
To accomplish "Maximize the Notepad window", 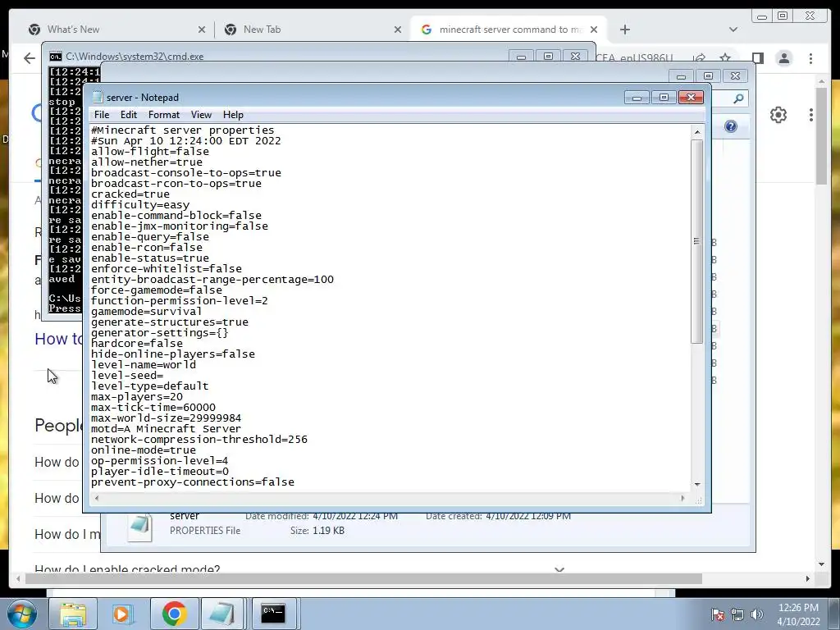I will pos(664,98).
